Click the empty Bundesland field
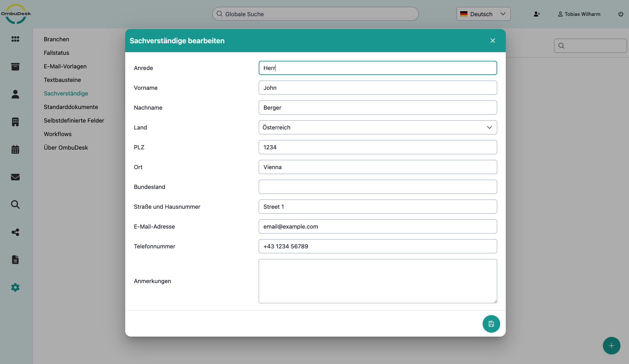Image resolution: width=629 pixels, height=364 pixels. [378, 187]
